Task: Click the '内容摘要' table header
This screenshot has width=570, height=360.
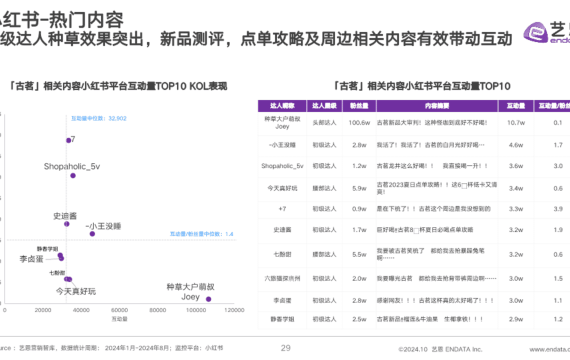Action: coord(437,106)
